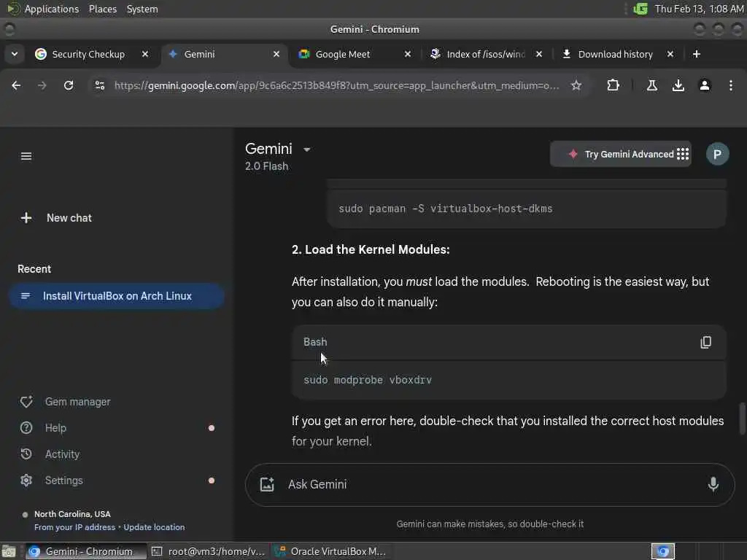Click the address bar URL

tap(337, 85)
